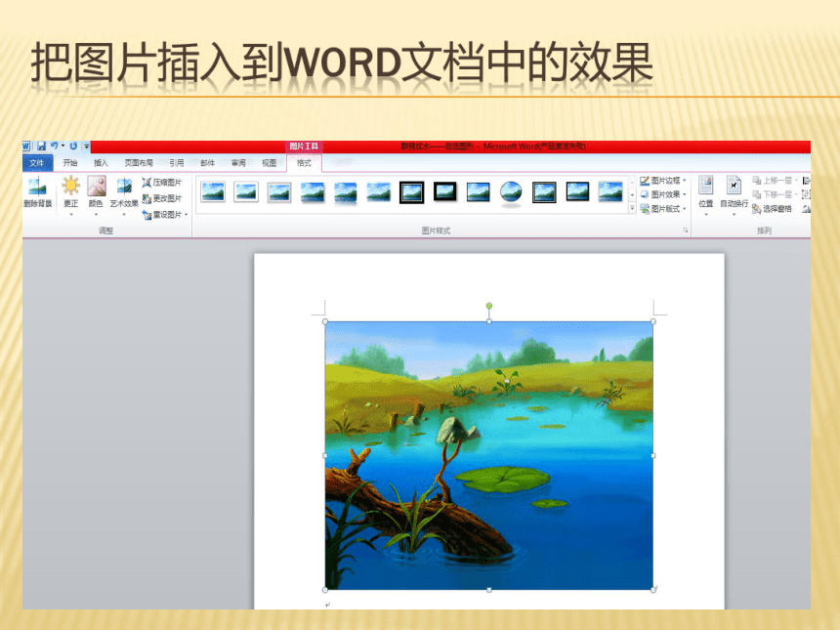The image size is (840, 630).
Task: Click the picture's bottom-right corner resize handle
Action: [x=653, y=589]
